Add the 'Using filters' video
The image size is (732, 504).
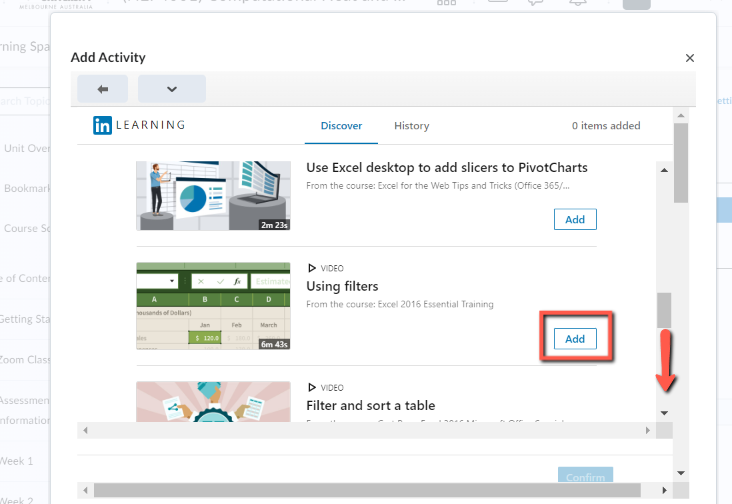click(x=575, y=339)
